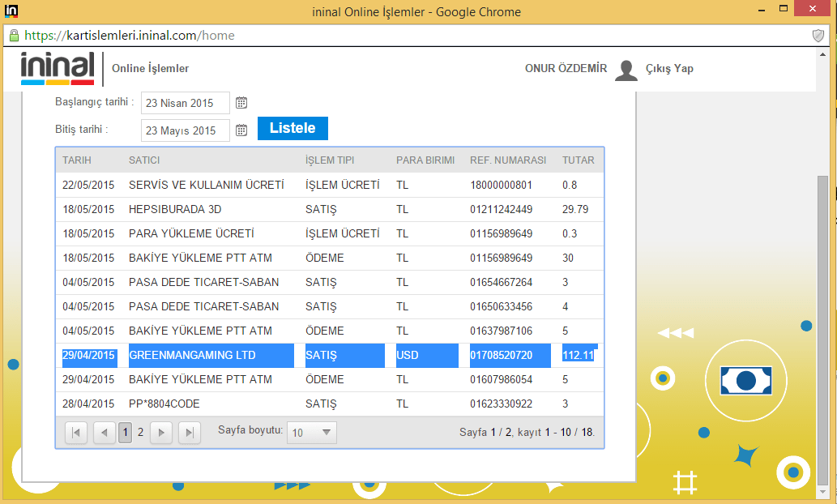The height and width of the screenshot is (504, 837).
Task: Minimize the Chrome window
Action: [x=762, y=9]
